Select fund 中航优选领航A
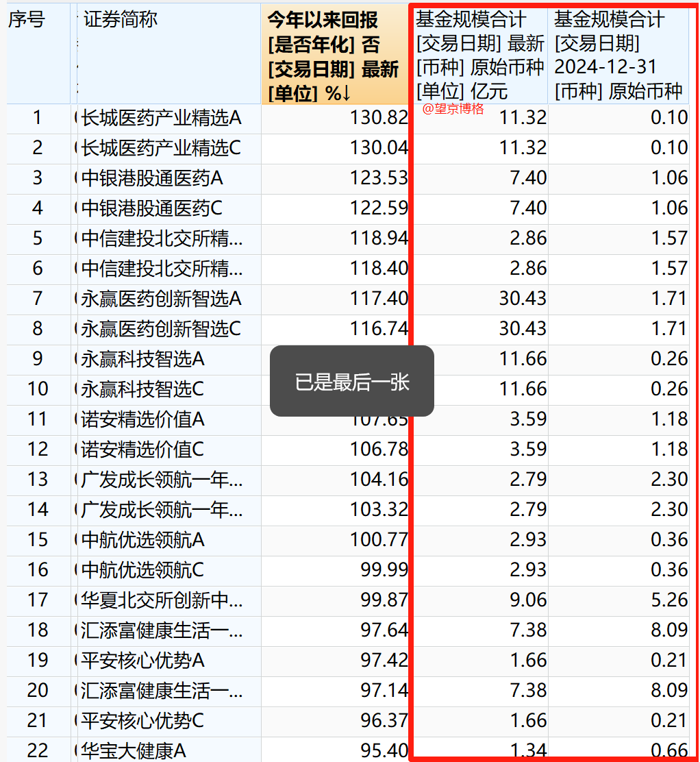This screenshot has width=700, height=762. [x=143, y=540]
